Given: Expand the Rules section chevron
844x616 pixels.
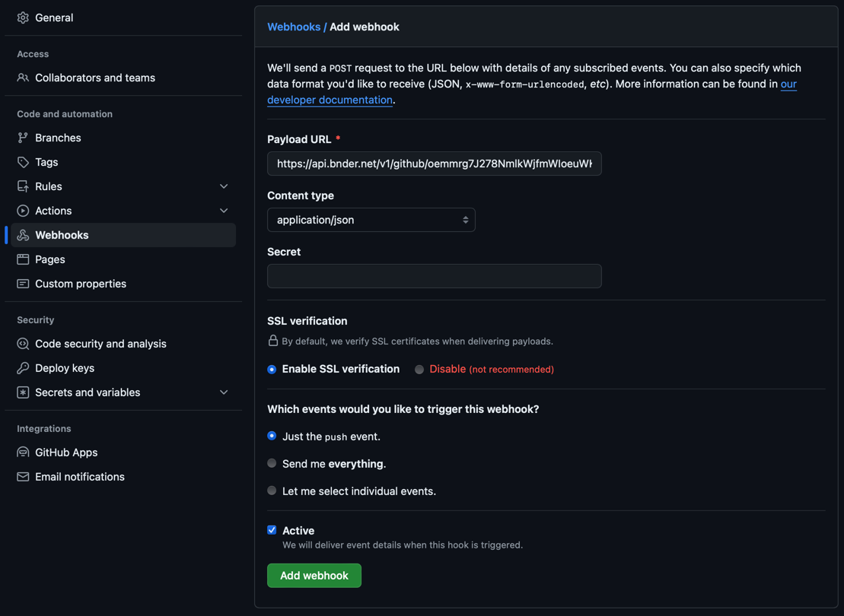Looking at the screenshot, I should coord(224,186).
